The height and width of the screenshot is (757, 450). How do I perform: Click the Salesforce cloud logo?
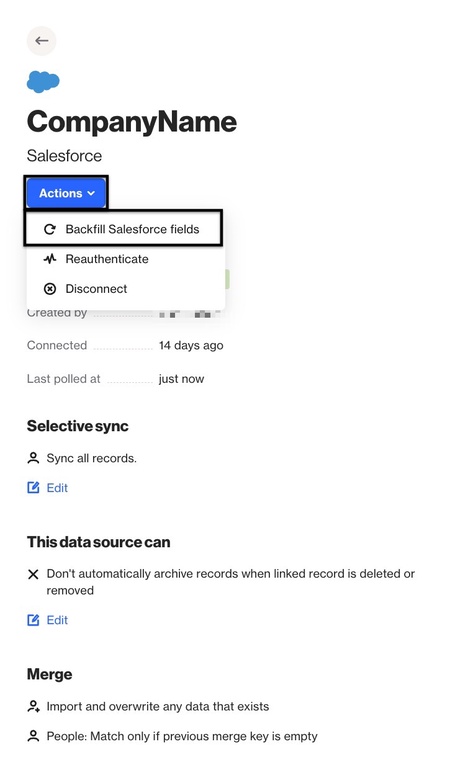coord(43,82)
